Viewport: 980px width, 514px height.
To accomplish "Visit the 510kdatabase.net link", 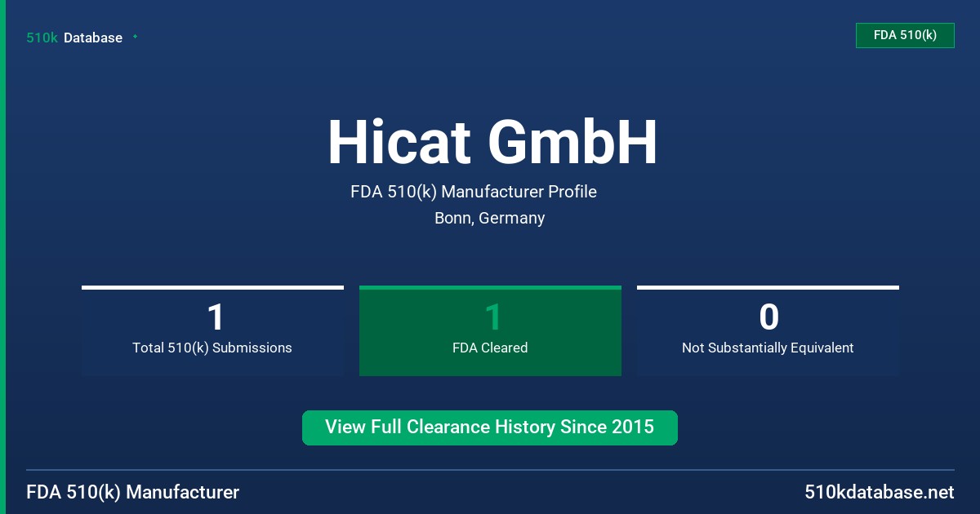I will point(879,493).
